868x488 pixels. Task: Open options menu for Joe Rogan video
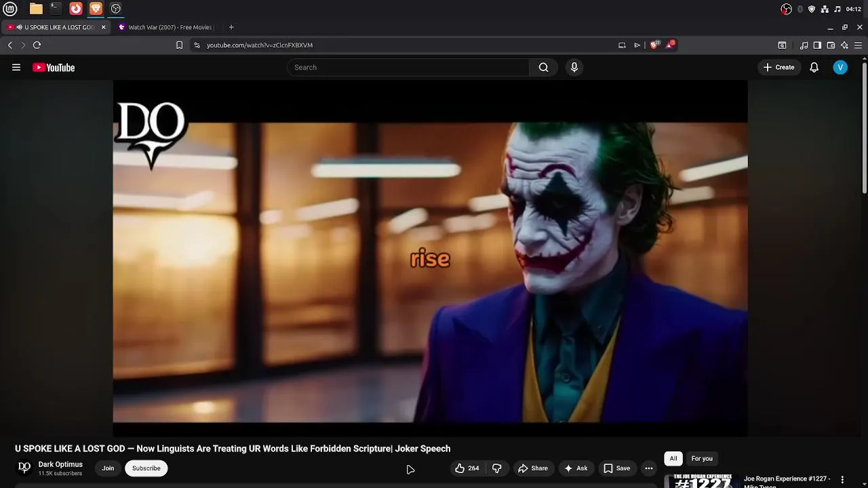842,480
